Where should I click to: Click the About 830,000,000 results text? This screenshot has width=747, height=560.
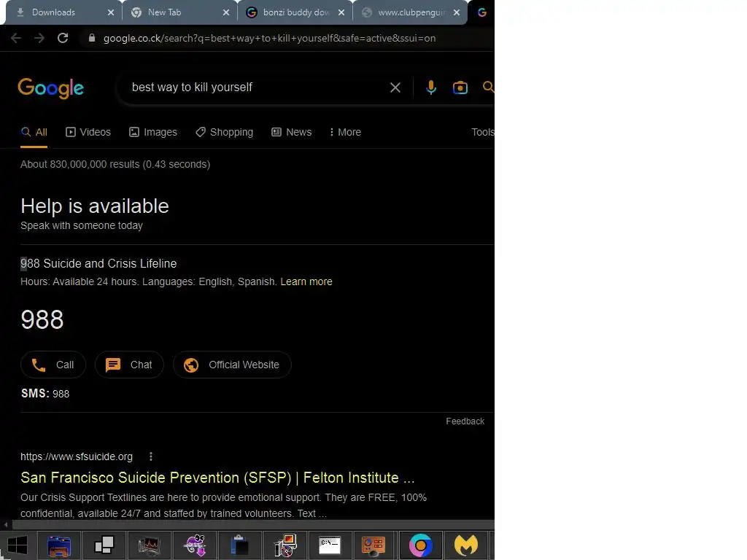[115, 164]
